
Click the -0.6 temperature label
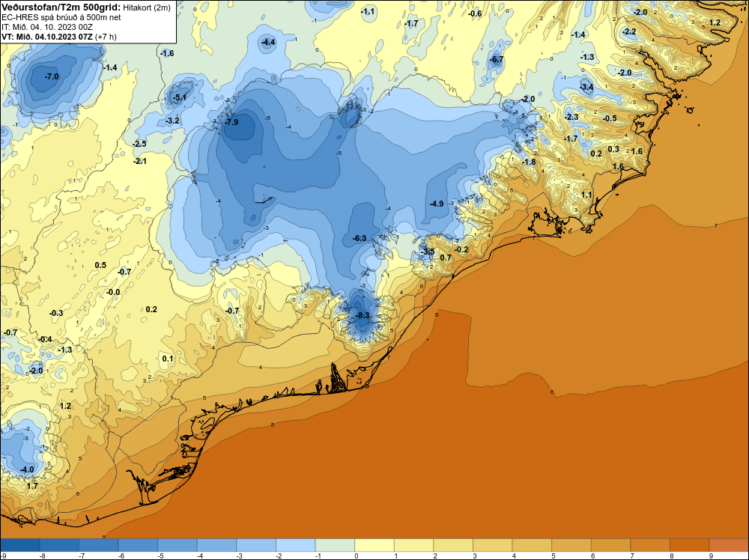[475, 13]
